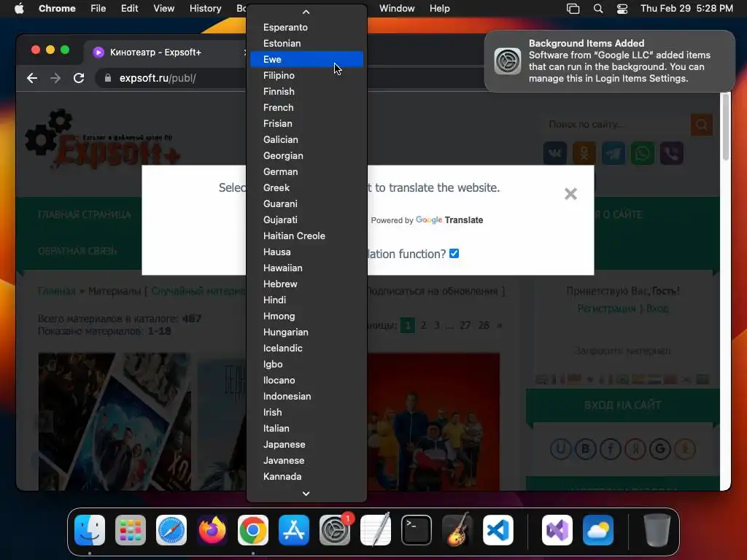Click the lock icon in address bar

pos(108,78)
